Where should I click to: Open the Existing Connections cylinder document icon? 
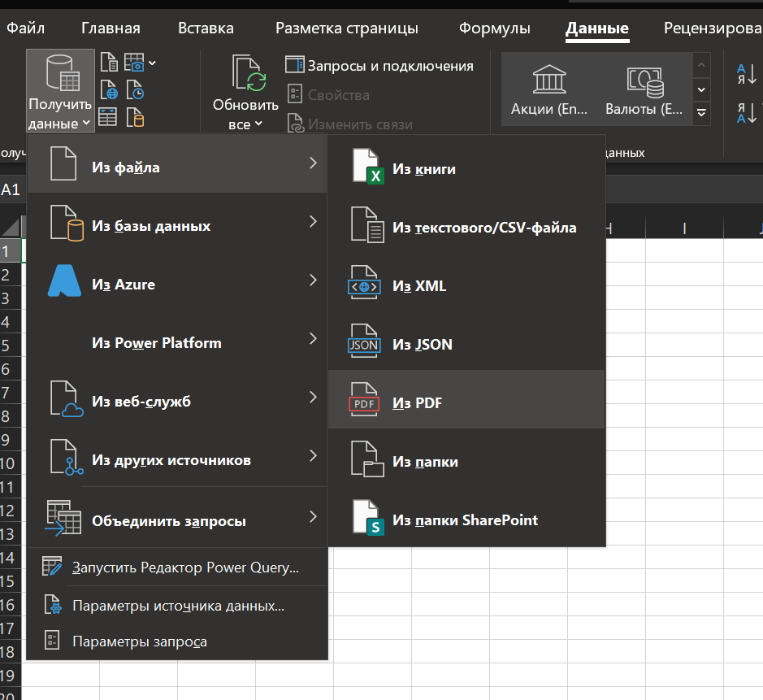[x=135, y=117]
